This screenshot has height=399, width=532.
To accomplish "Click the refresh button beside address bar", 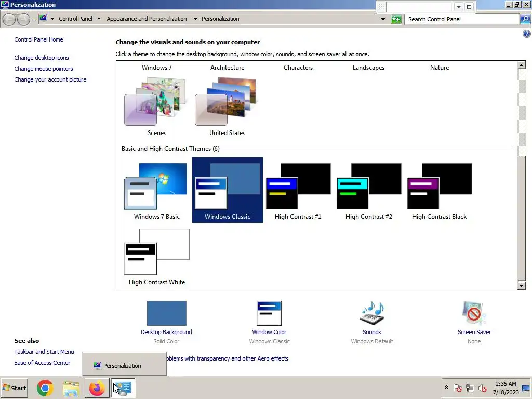I will (396, 19).
